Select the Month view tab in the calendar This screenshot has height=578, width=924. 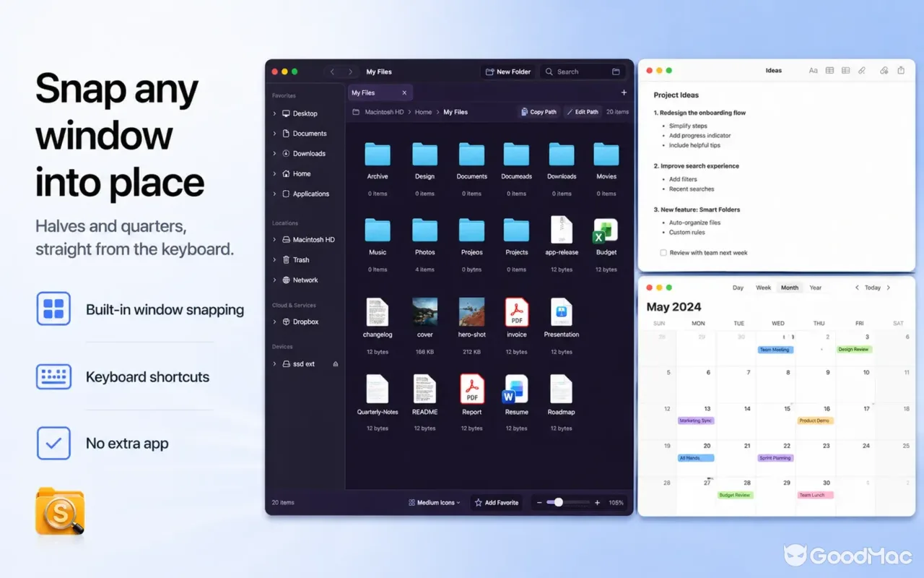pyautogui.click(x=790, y=288)
